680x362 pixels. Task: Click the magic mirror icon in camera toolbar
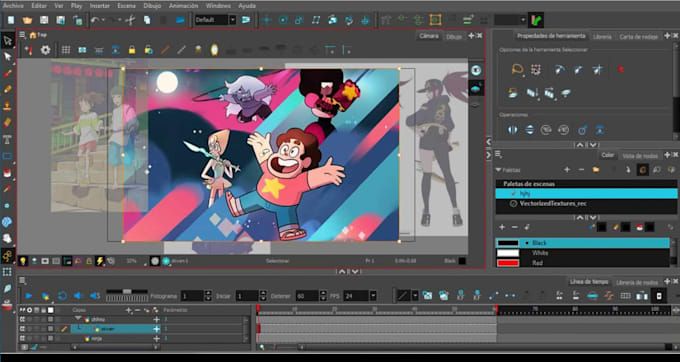pyautogui.click(x=214, y=50)
